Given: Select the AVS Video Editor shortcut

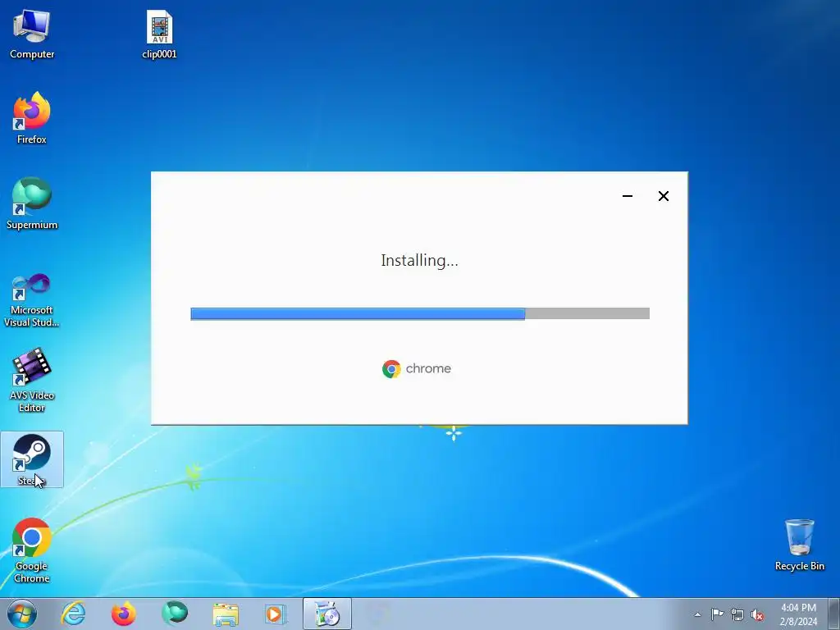Looking at the screenshot, I should (32, 381).
